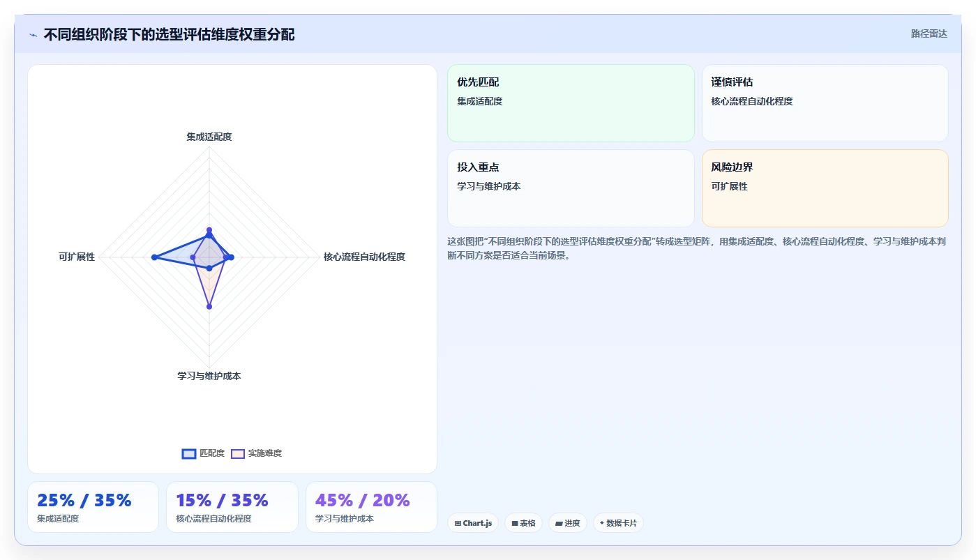Click the table icon in 表格 chip
976x560 pixels.
click(x=515, y=523)
